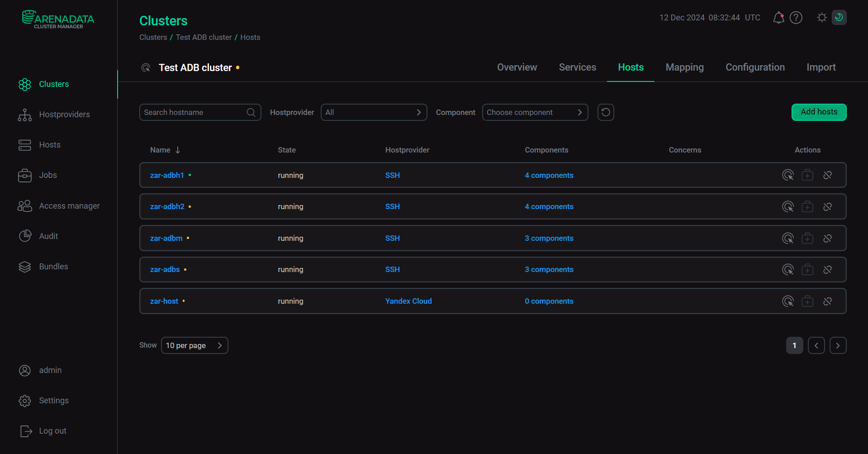Click the reset filters icon
868x454 pixels.
[605, 112]
